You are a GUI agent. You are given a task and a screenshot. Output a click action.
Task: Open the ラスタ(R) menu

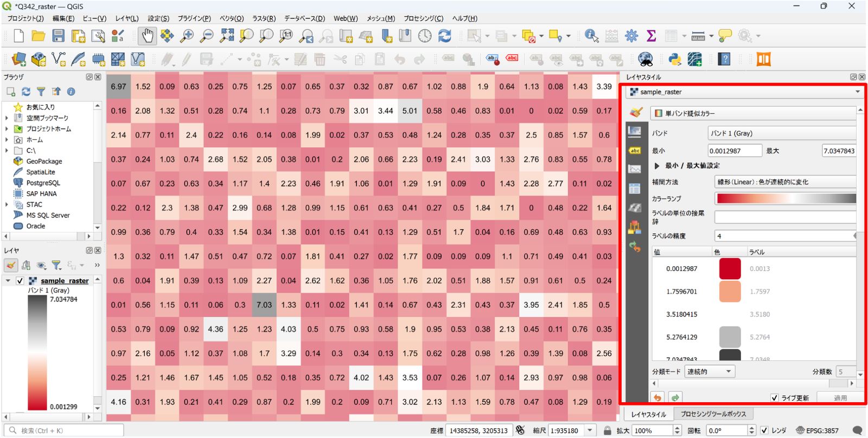tap(264, 18)
